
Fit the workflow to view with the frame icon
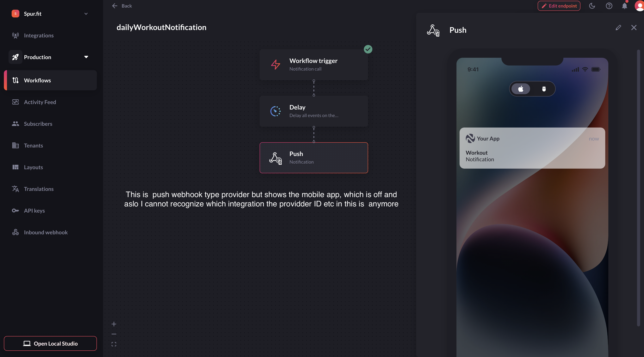114,344
